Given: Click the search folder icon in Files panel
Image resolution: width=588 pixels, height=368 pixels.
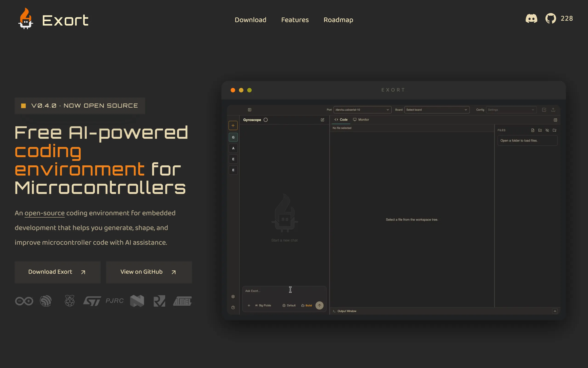Looking at the screenshot, I should pos(554,130).
